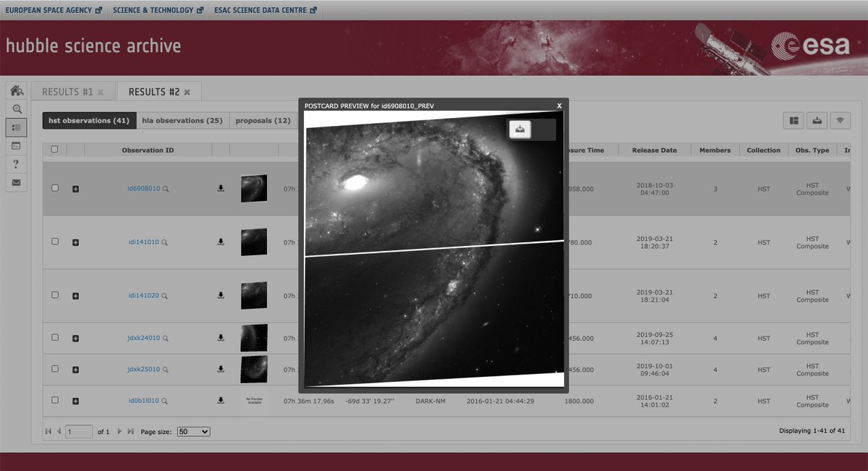Download observation id6908010
This screenshot has height=471, width=868.
221,188
